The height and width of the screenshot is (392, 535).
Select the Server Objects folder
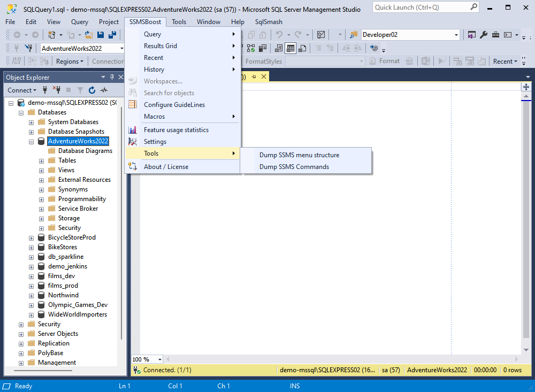(58, 334)
